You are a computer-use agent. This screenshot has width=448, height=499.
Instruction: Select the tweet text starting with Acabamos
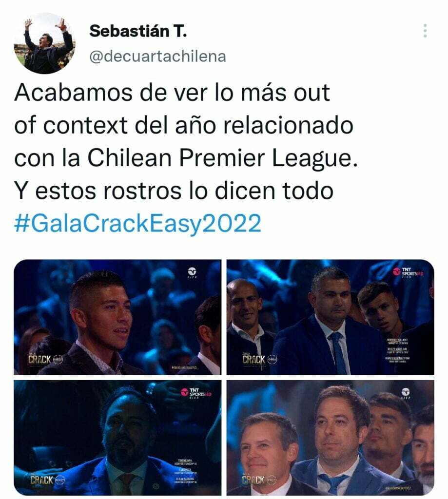click(186, 142)
